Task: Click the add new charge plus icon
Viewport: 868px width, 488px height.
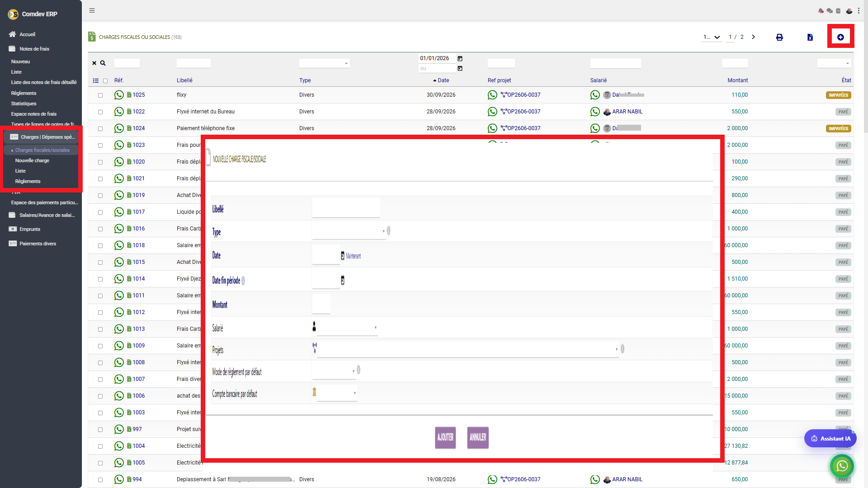Action: [840, 37]
